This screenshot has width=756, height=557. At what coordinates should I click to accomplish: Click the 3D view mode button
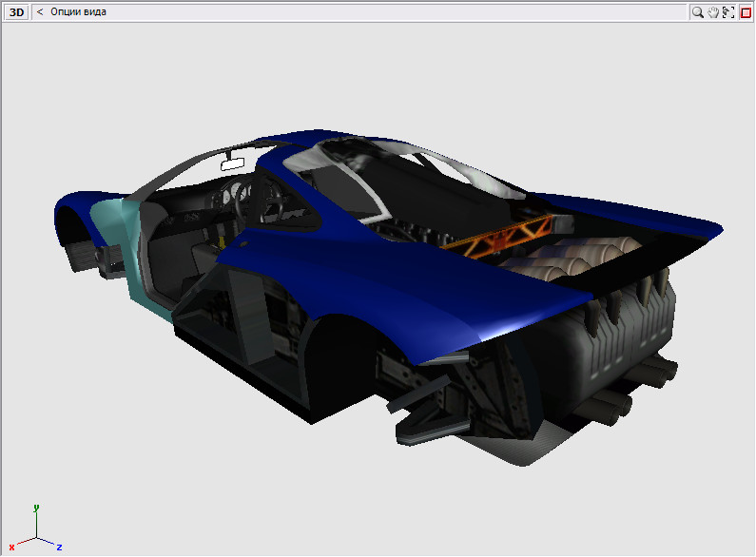tap(16, 12)
